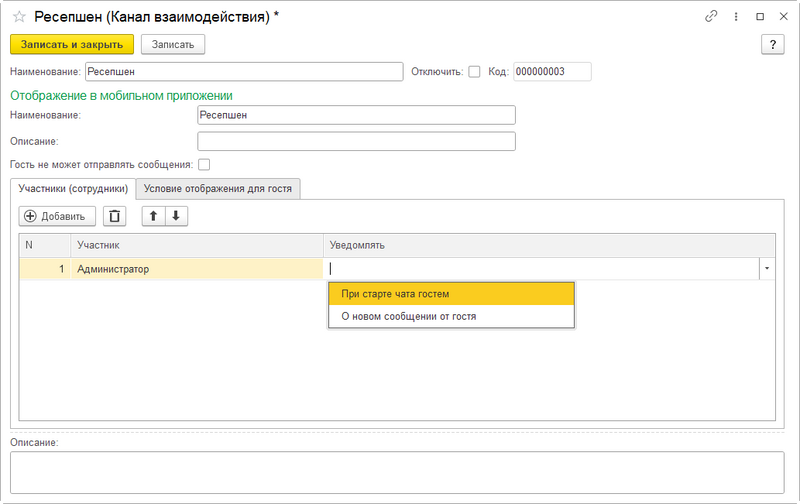The image size is (800, 504).
Task: Add Ресепшен channel to favorites with the star
Action: click(19, 17)
